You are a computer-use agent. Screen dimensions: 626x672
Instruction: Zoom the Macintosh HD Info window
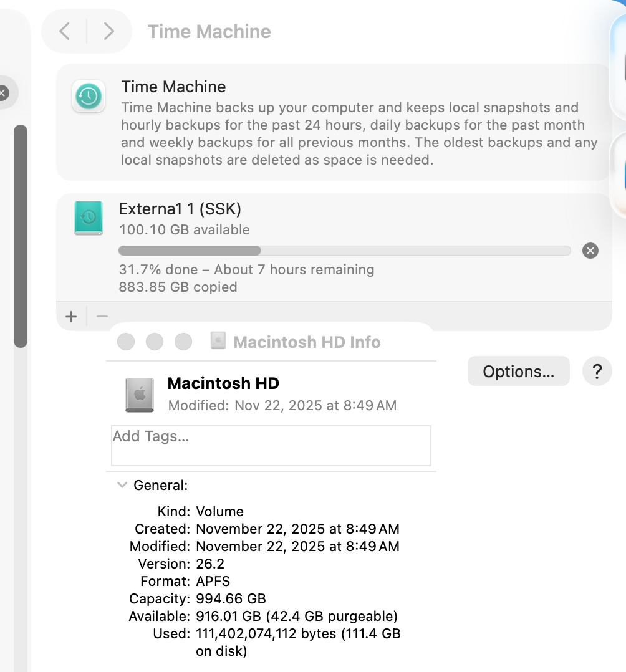pyautogui.click(x=183, y=342)
